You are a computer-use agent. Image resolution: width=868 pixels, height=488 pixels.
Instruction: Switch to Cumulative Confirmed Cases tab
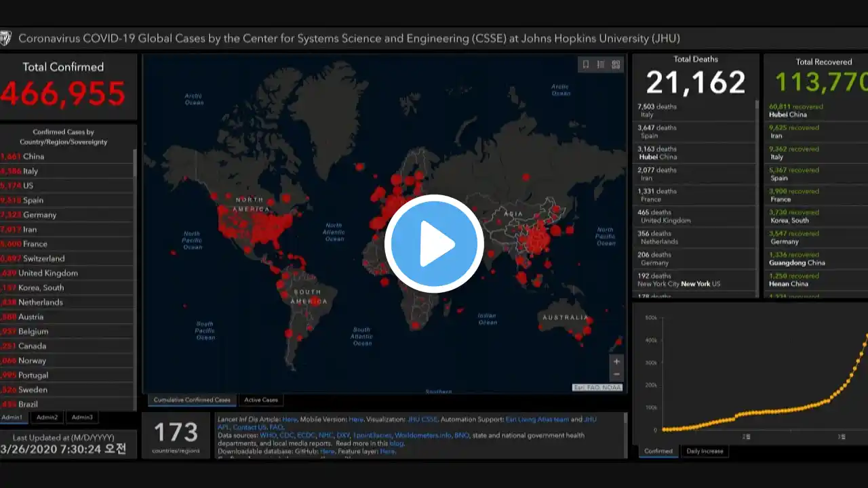[x=192, y=400]
